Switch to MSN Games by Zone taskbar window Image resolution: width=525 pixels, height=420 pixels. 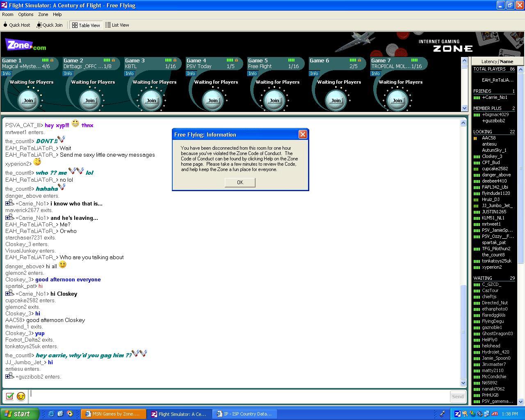tap(114, 414)
